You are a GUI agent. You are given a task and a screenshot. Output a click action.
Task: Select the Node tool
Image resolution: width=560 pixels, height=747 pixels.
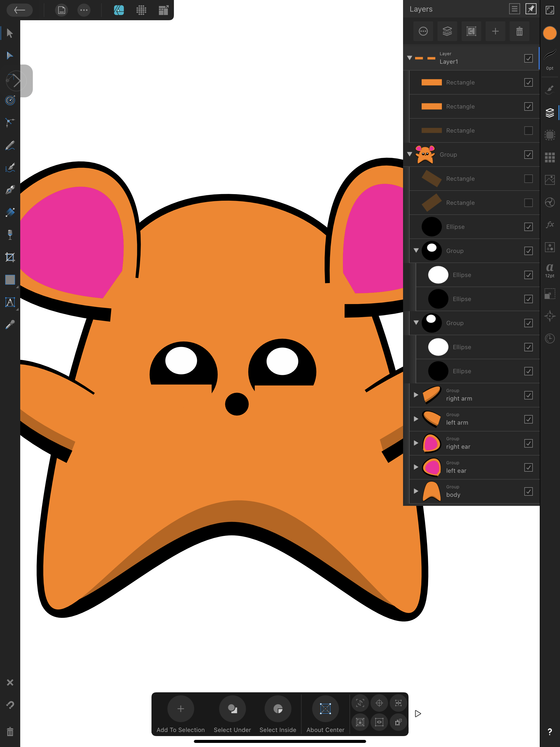tap(10, 56)
